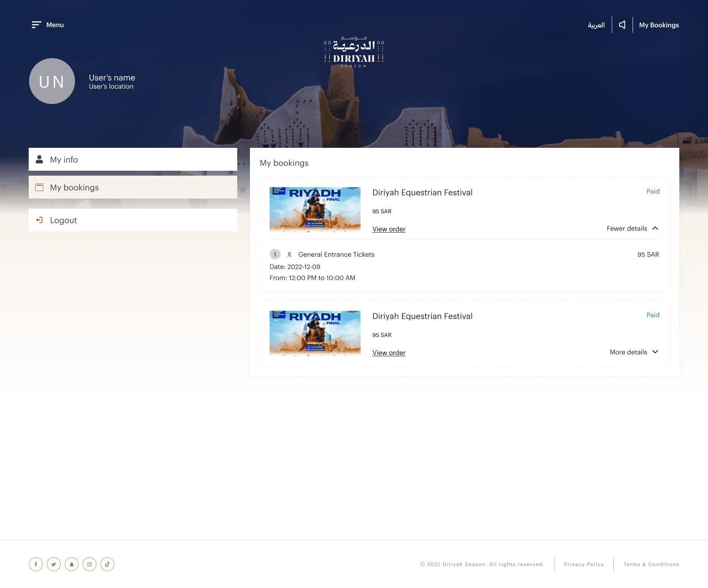Open the Instagram social icon
This screenshot has width=708, height=588.
coord(89,564)
